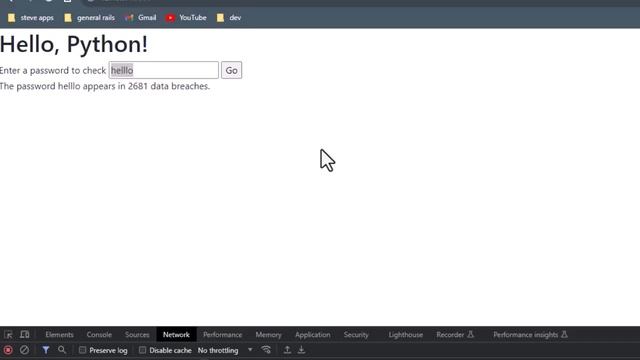The image size is (640, 360).
Task: Click the Go button
Action: 231,70
